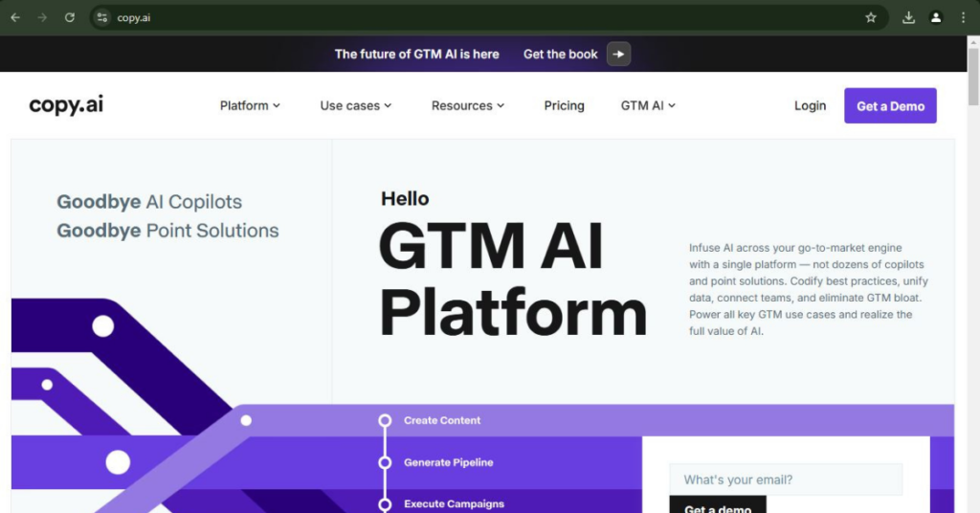Open the Pricing page

pos(564,105)
